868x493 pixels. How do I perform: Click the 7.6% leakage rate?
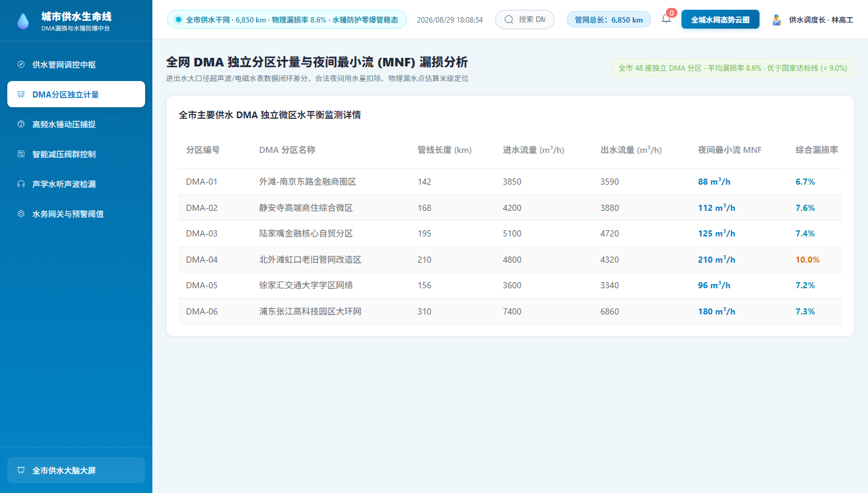[x=805, y=208]
